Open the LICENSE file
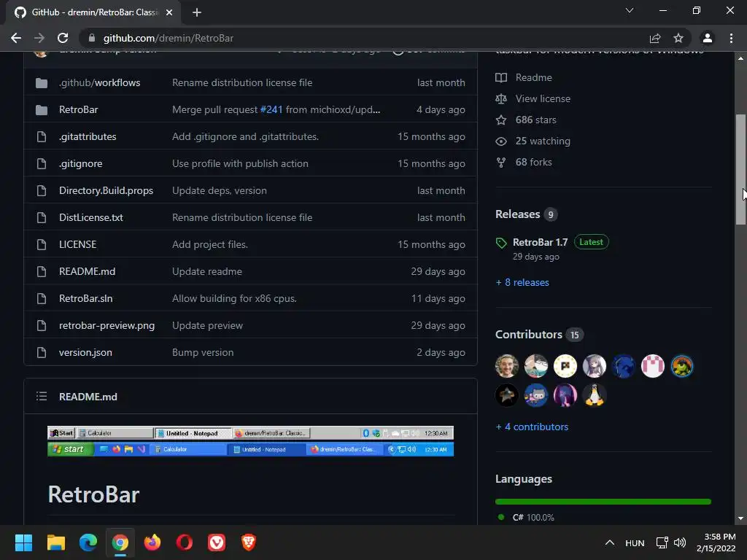747x560 pixels. (77, 244)
